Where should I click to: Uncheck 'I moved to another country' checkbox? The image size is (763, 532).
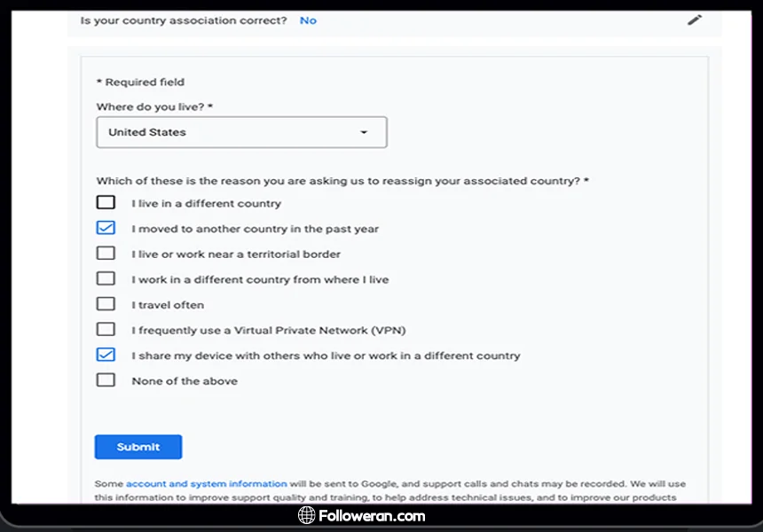[106, 228]
